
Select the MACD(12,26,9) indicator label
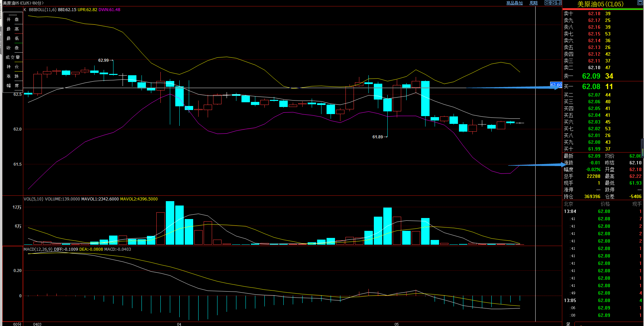point(38,249)
